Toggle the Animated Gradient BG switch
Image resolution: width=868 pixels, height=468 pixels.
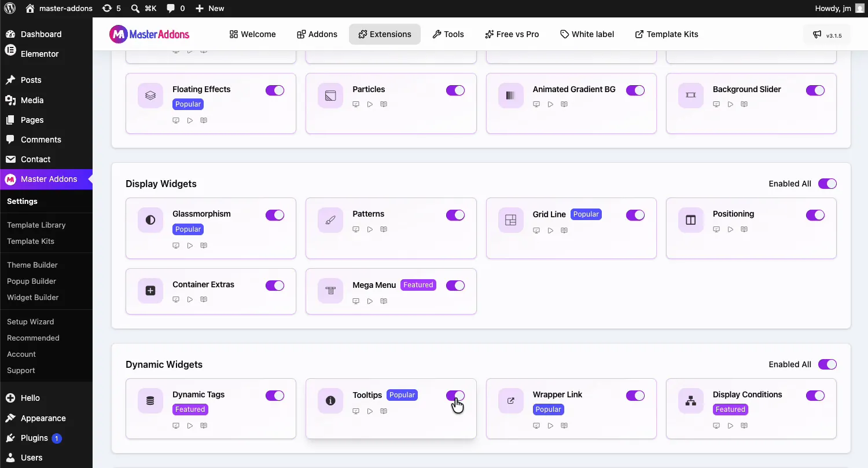[635, 90]
